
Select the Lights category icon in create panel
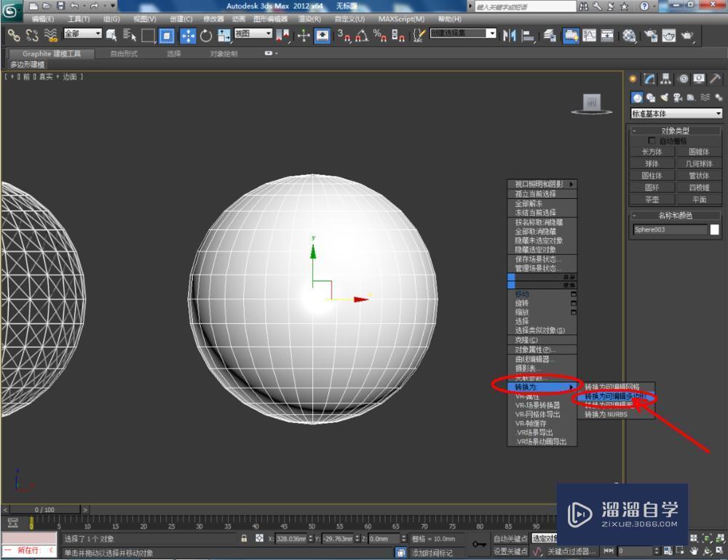click(664, 98)
